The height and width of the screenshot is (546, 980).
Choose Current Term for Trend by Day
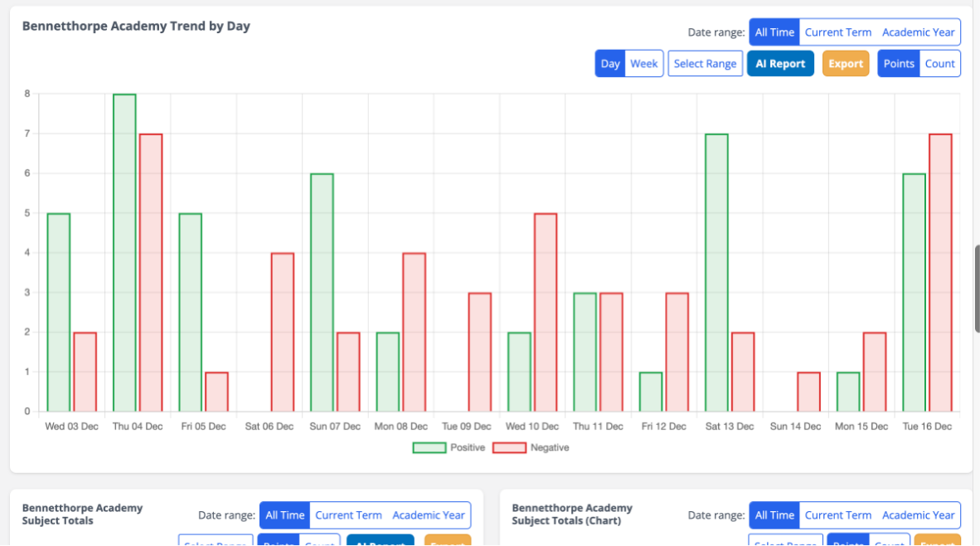837,32
